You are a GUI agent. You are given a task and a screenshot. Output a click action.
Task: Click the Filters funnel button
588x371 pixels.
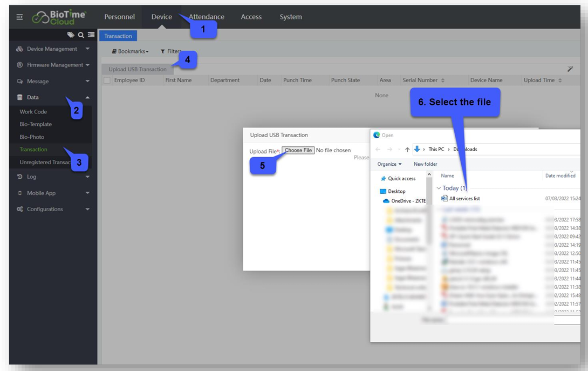170,51
